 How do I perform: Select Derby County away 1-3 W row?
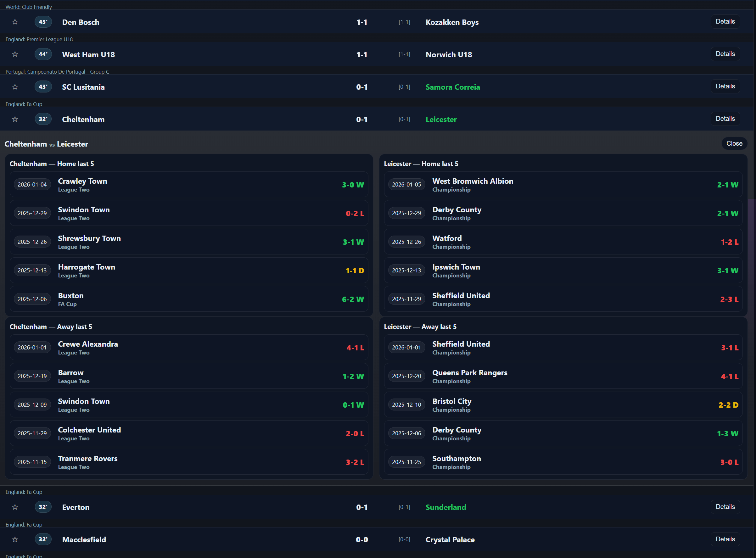[x=563, y=434]
